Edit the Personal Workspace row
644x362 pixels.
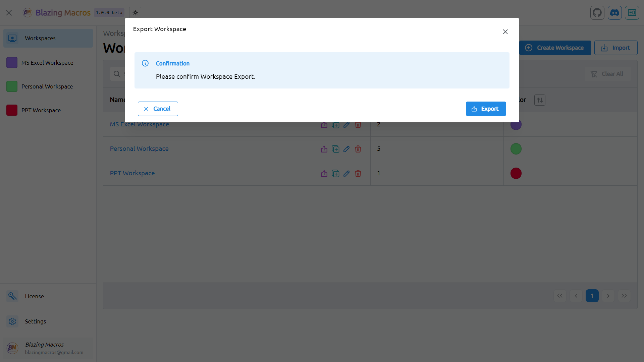tap(346, 149)
